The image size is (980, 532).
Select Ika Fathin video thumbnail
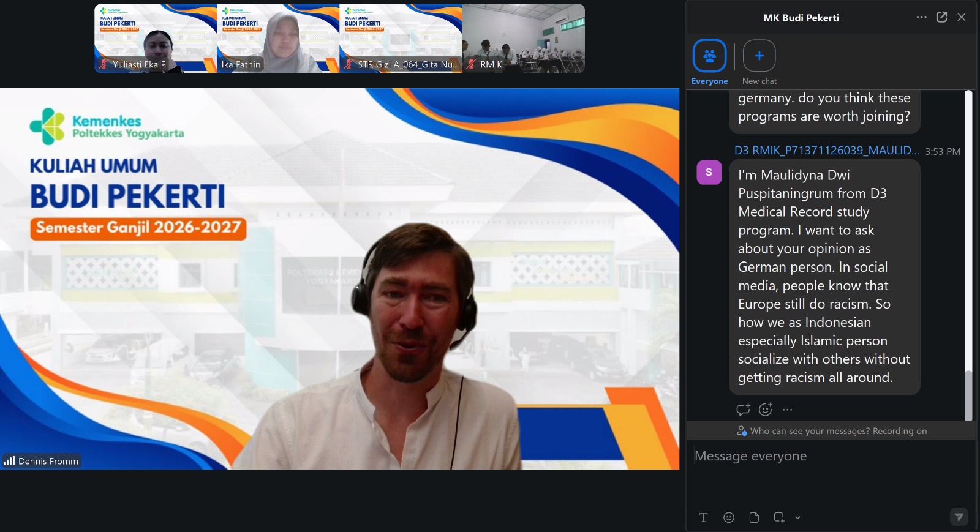pos(278,39)
